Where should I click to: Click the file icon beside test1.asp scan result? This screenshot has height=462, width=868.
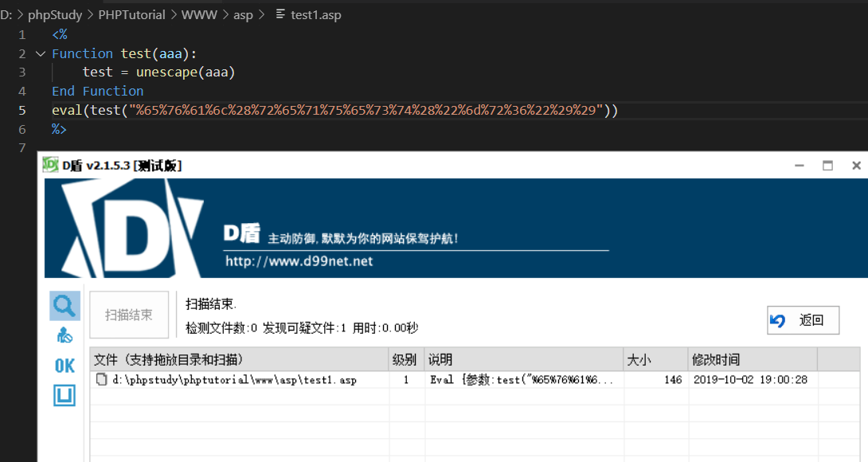tap(101, 379)
